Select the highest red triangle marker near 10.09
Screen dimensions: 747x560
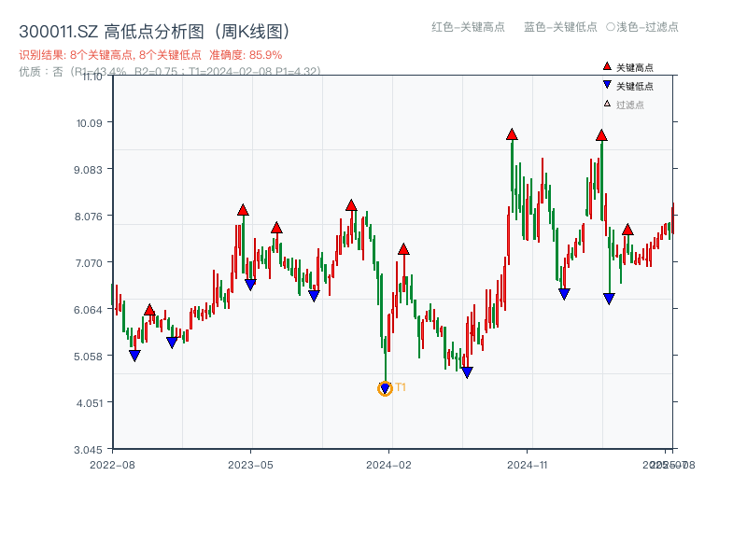[x=512, y=133]
